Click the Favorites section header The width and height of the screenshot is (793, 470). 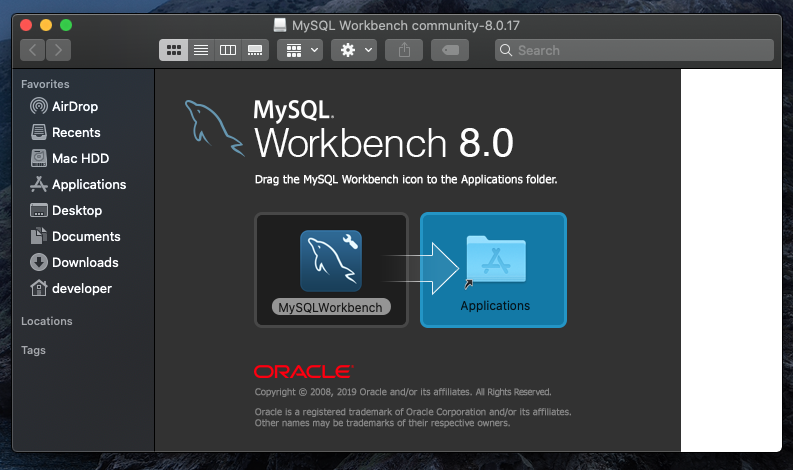pyautogui.click(x=45, y=84)
